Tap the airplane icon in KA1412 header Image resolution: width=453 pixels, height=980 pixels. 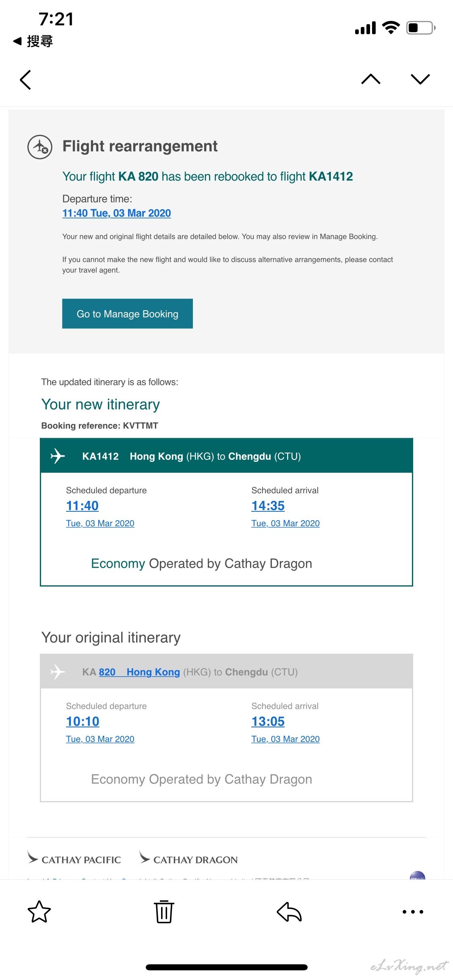pyautogui.click(x=58, y=456)
